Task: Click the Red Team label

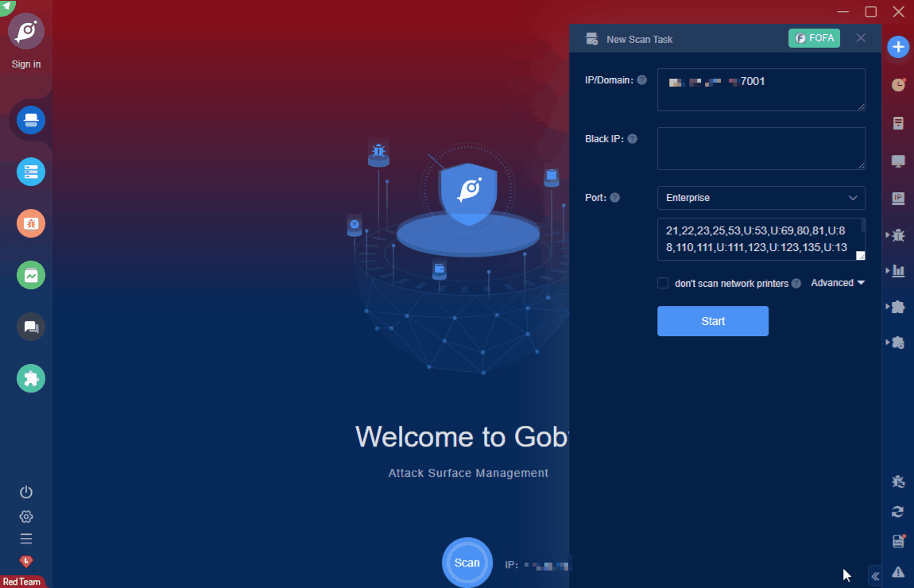Action: (21, 582)
